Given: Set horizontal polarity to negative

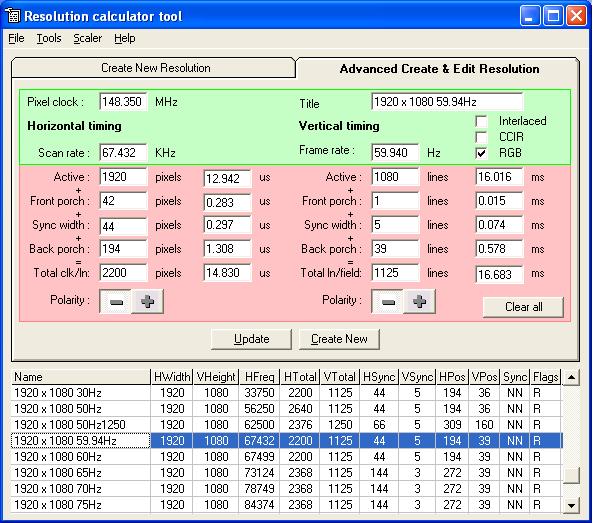Looking at the screenshot, I should (116, 301).
